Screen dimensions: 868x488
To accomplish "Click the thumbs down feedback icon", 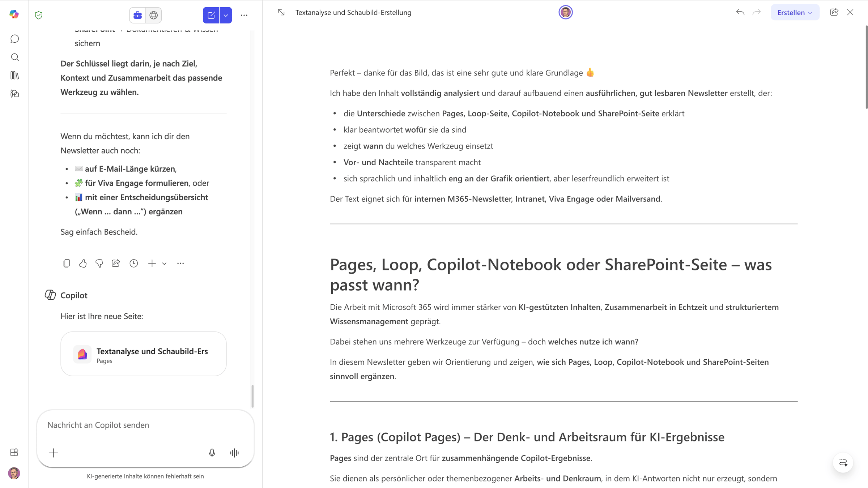I will point(99,264).
